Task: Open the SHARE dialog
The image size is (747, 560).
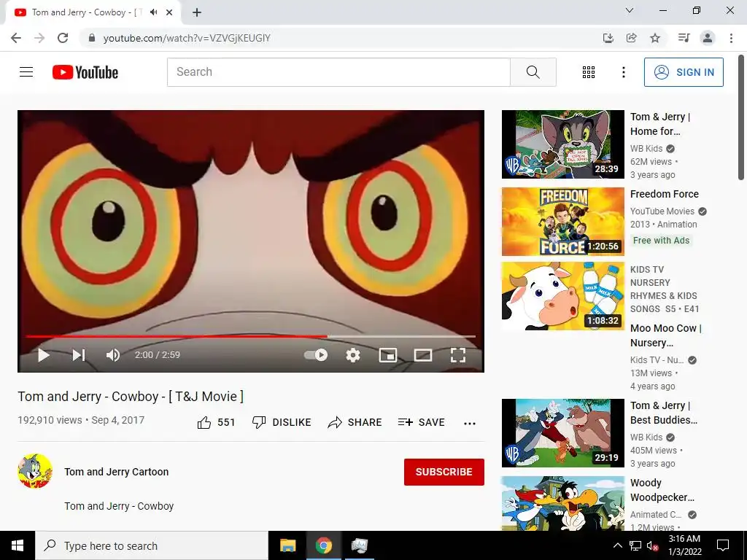Action: tap(355, 422)
